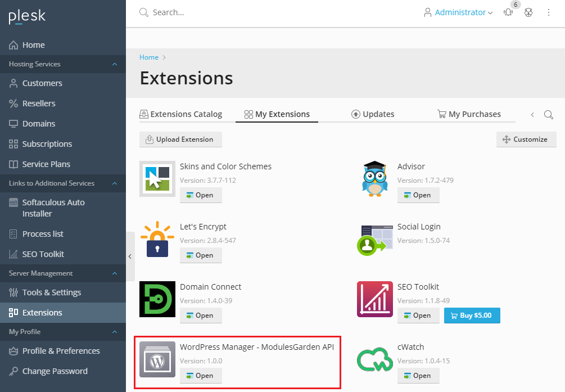Click the Process list icon
Screen dimensions: 565x392
click(13, 234)
